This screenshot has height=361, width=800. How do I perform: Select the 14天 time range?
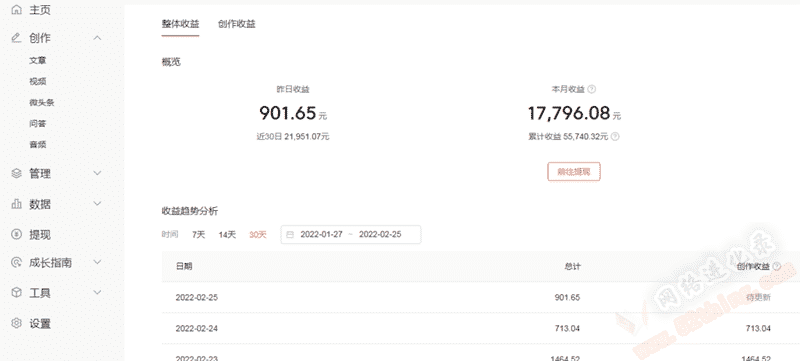click(x=227, y=235)
